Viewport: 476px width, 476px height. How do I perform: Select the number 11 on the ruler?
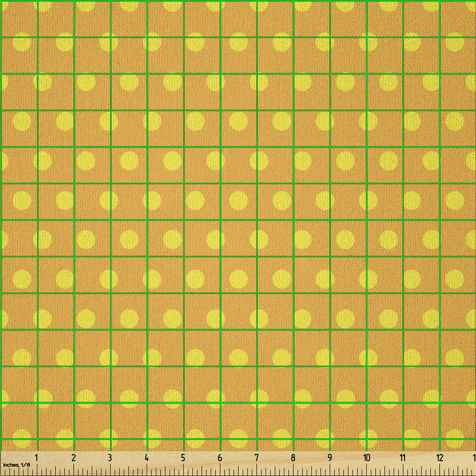coord(403,458)
